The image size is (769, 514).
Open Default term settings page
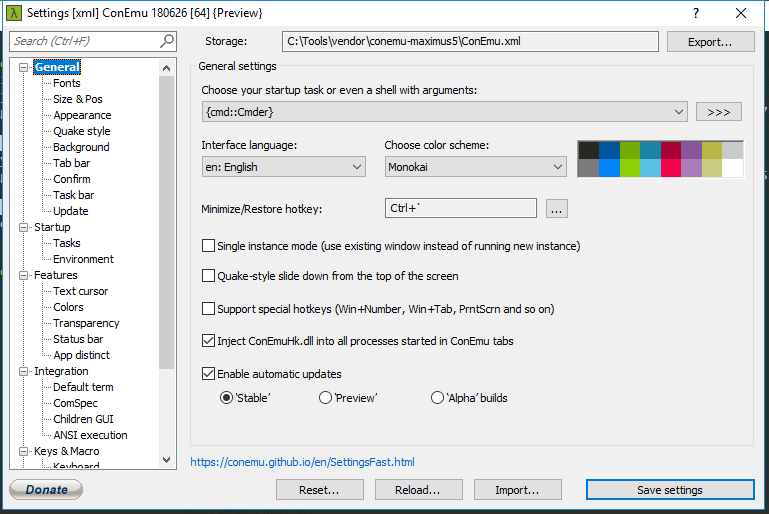point(83,387)
